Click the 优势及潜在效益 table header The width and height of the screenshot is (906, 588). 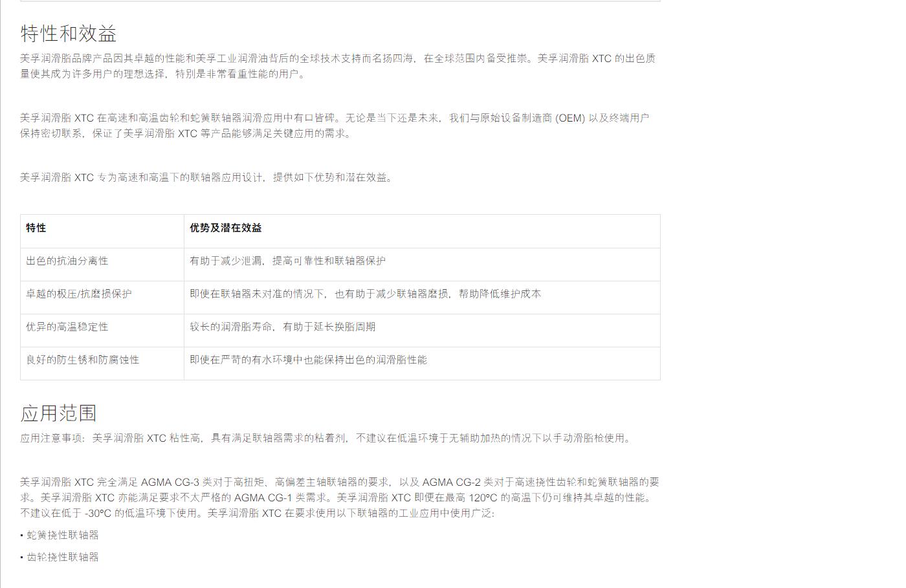pos(422,231)
